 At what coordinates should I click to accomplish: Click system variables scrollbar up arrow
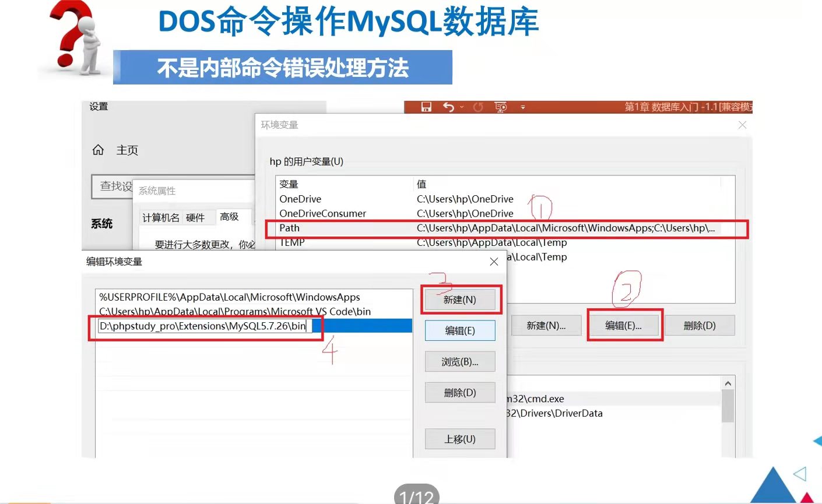(728, 383)
